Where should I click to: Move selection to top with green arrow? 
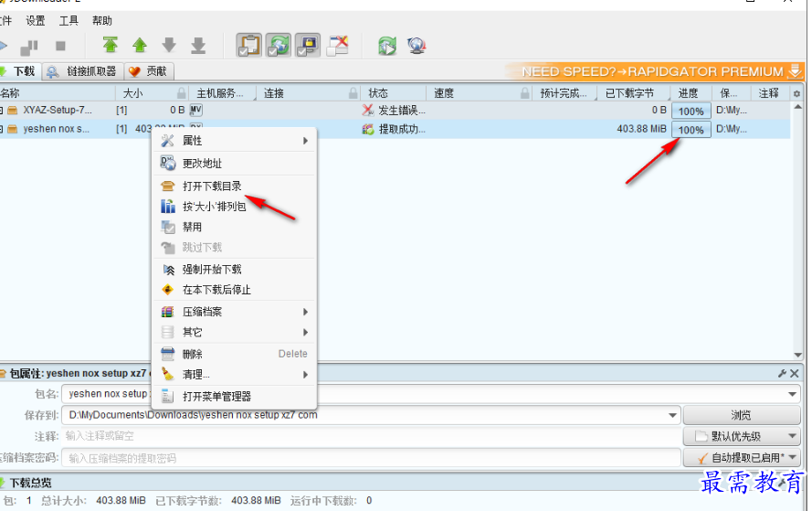point(110,45)
